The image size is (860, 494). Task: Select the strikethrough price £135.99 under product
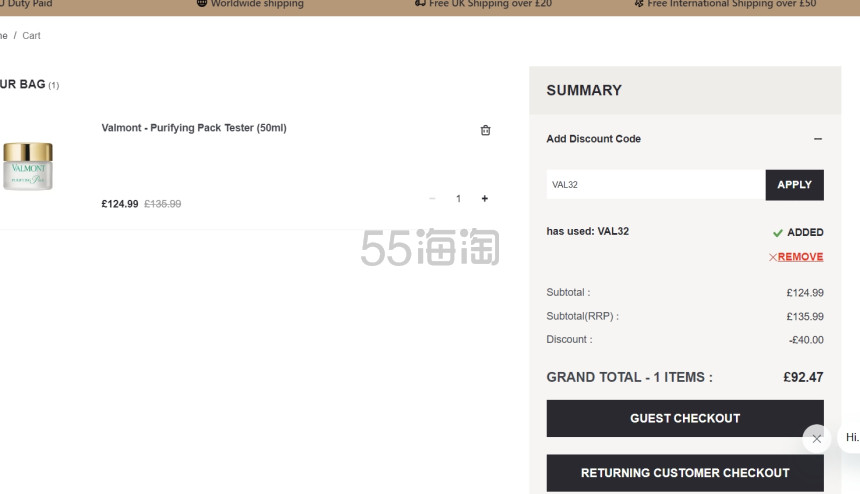[162, 204]
